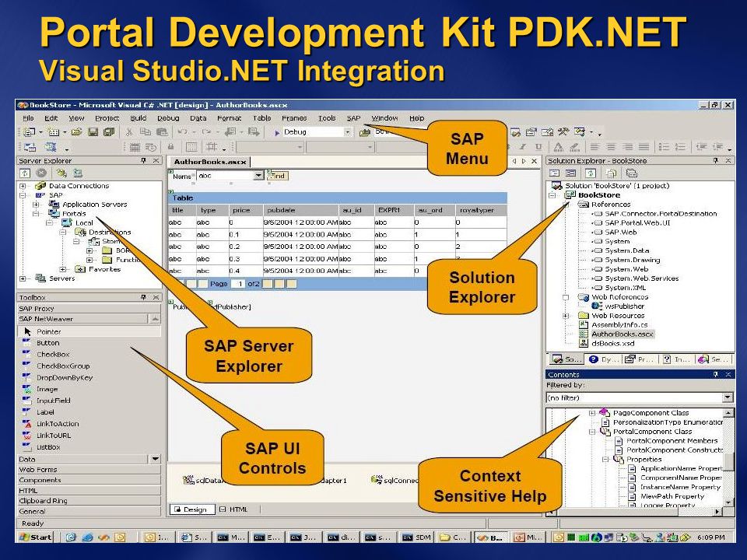Click the Start button on taskbar

click(x=35, y=537)
